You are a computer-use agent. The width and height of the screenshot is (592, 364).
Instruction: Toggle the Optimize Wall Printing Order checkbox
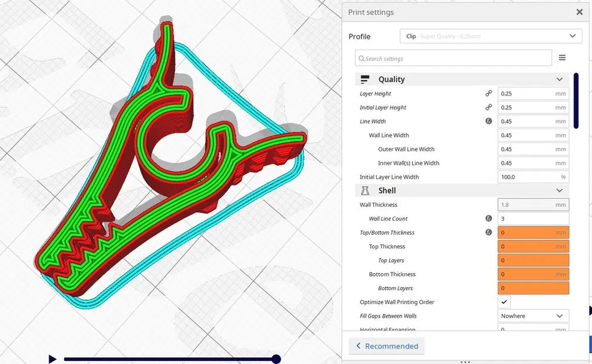504,302
